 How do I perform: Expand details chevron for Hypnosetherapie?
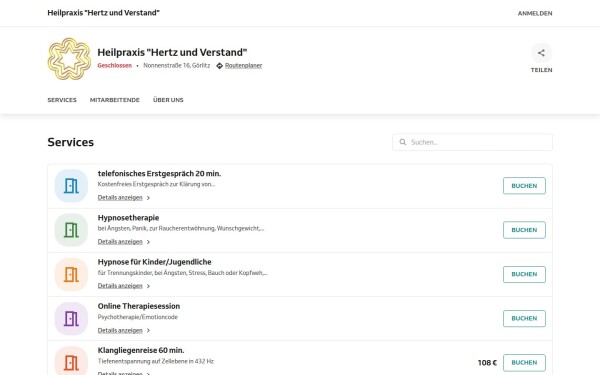[148, 242]
